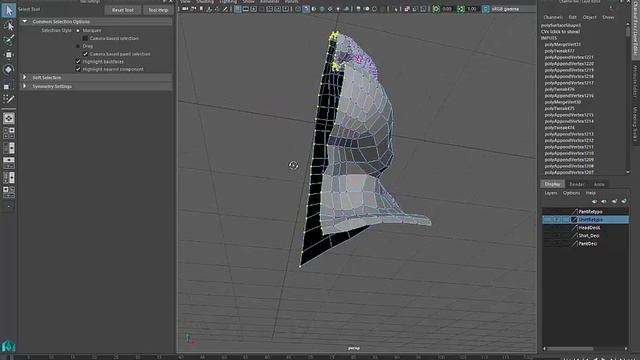This screenshot has height=360, width=640.
Task: Pick the Move tool in toolbox
Action: coord(9,54)
